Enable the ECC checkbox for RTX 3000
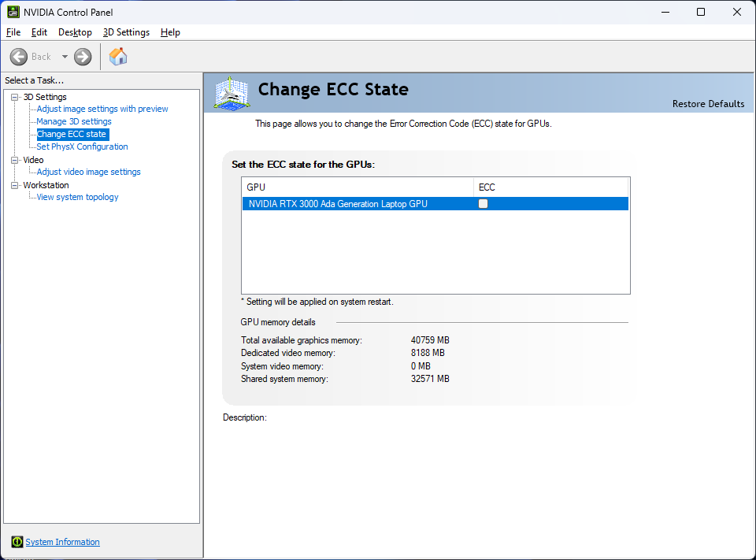Image resolution: width=756 pixels, height=560 pixels. (x=483, y=203)
